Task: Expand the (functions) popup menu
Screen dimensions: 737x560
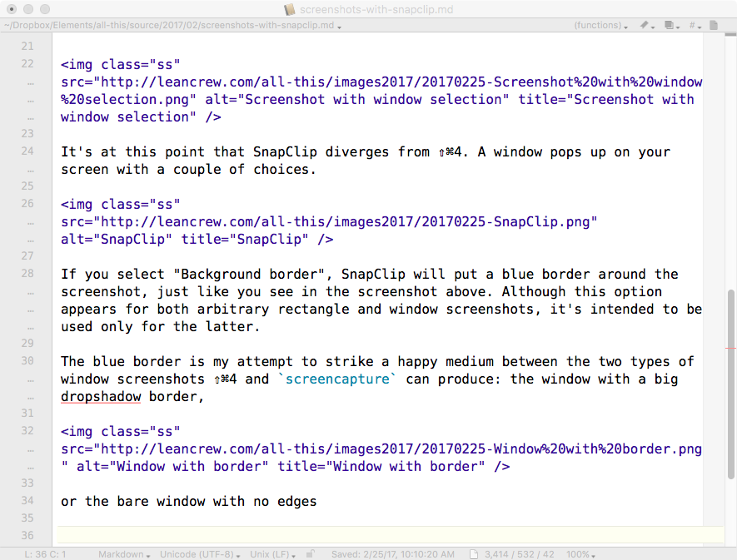Action: click(601, 26)
